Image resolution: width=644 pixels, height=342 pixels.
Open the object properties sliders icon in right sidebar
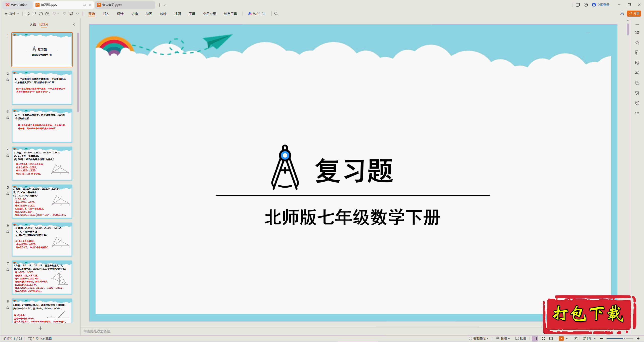637,32
